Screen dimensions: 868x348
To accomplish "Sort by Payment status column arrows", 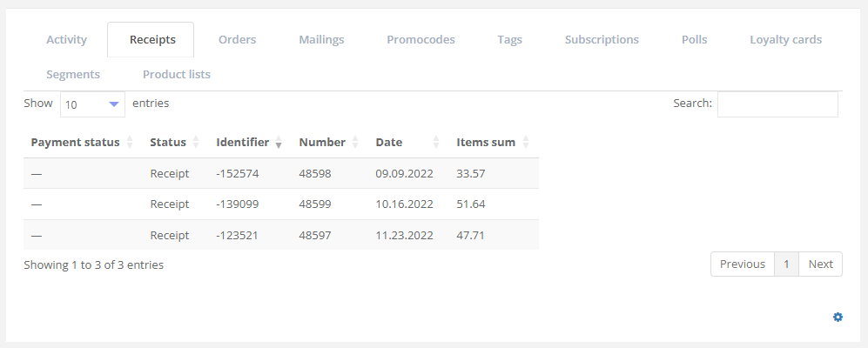I will pyautogui.click(x=130, y=143).
